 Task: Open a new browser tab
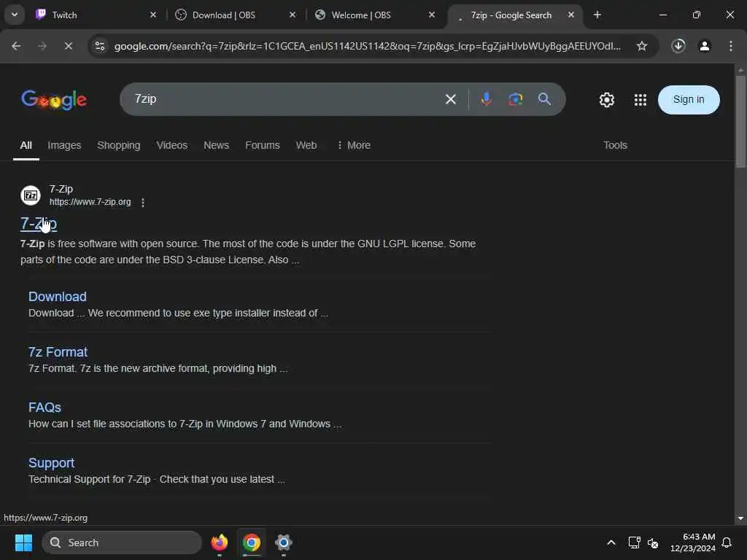coord(597,15)
